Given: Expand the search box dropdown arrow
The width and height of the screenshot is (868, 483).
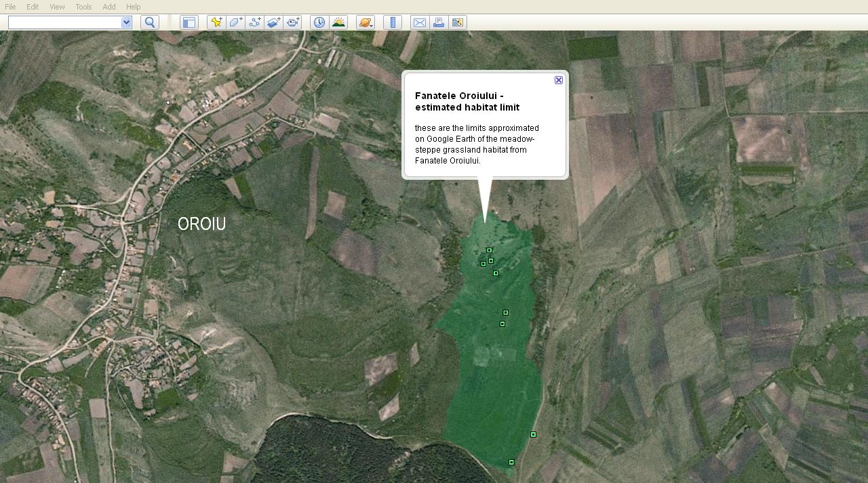Looking at the screenshot, I should (x=126, y=22).
